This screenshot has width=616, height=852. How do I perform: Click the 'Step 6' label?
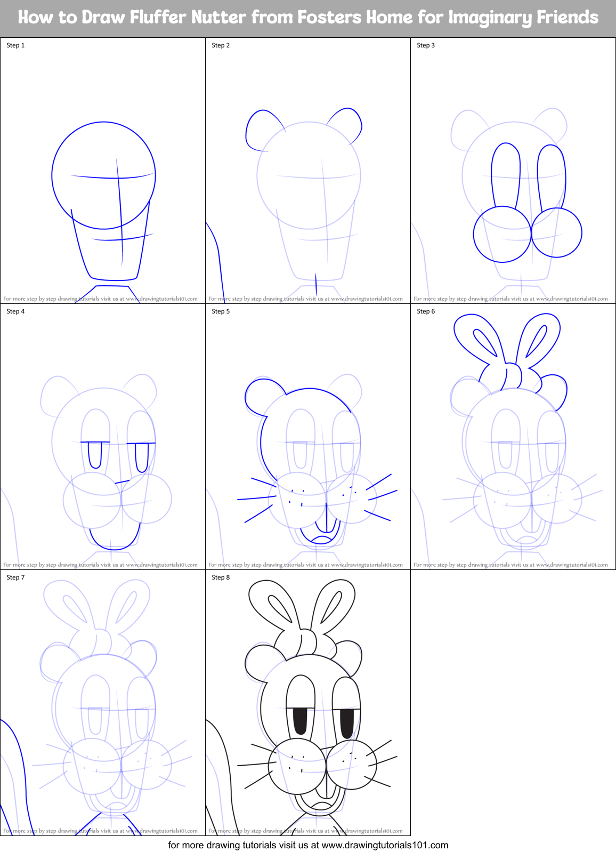pos(426,311)
